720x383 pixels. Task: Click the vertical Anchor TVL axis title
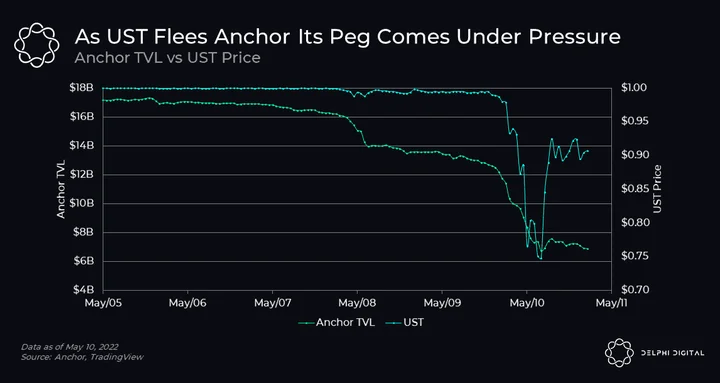[x=61, y=189]
